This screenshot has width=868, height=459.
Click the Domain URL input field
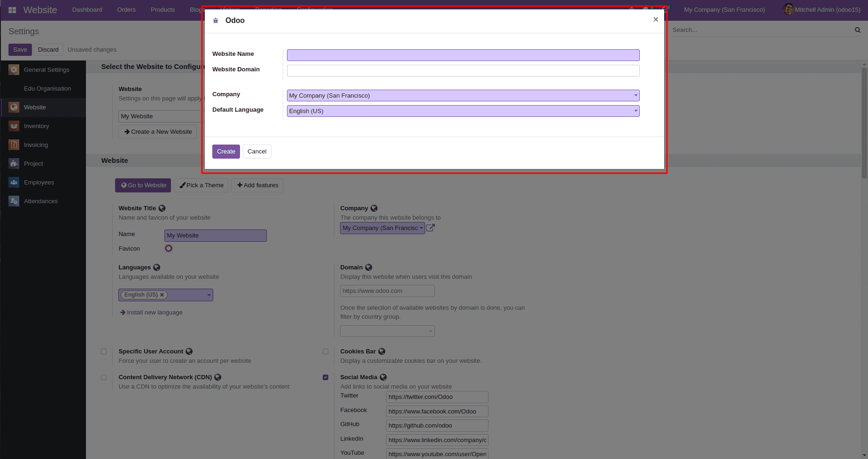point(387,291)
